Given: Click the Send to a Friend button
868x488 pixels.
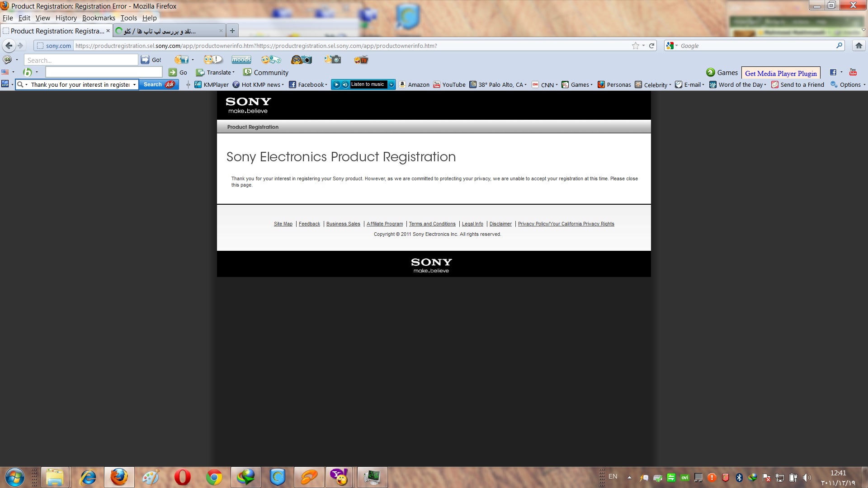Looking at the screenshot, I should pyautogui.click(x=797, y=84).
